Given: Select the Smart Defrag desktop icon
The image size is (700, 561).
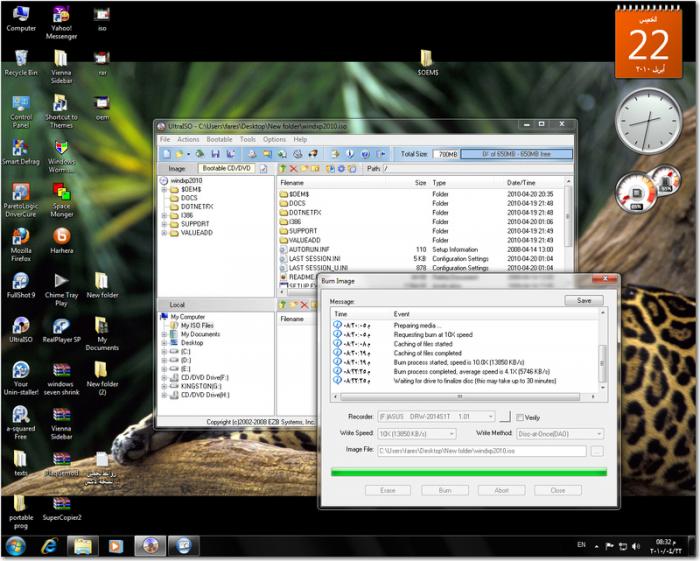Looking at the screenshot, I should coord(21,150).
